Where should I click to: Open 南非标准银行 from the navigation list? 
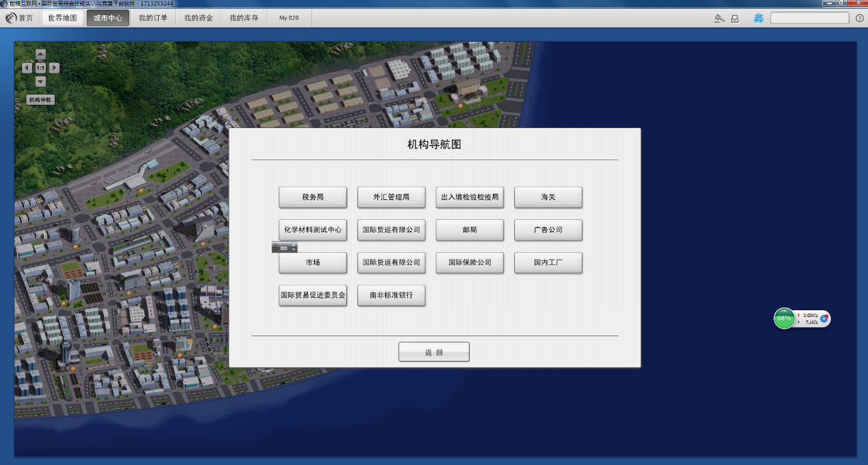pyautogui.click(x=391, y=296)
